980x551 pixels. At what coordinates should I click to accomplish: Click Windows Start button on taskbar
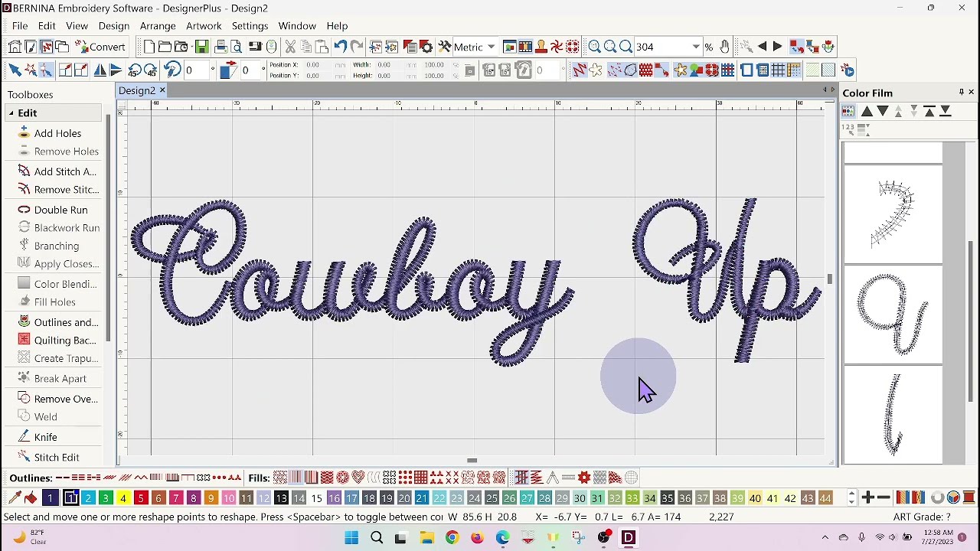[x=351, y=538]
